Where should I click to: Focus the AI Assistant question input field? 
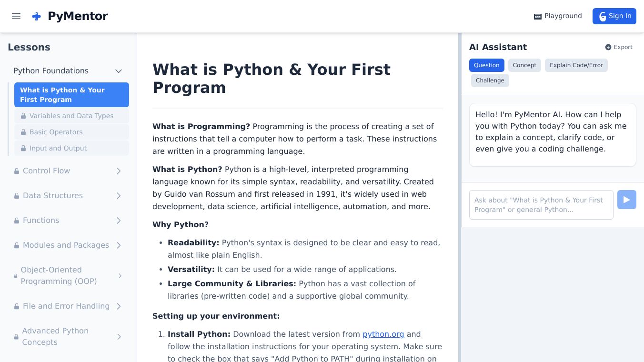click(541, 205)
